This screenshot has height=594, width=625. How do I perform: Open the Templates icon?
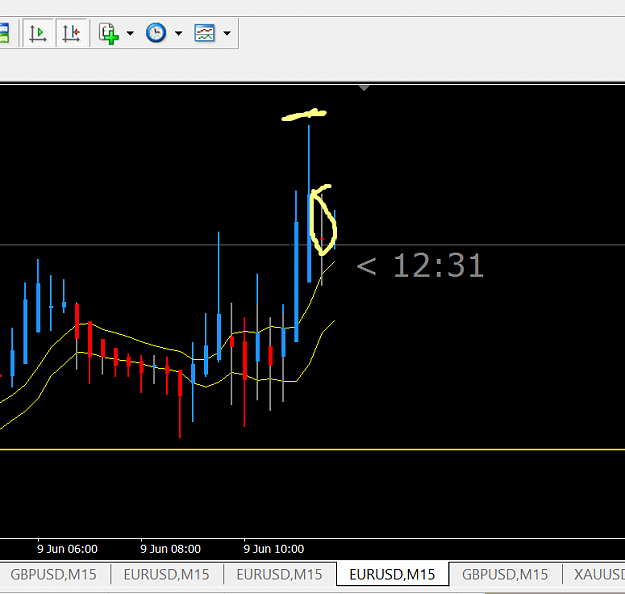point(204,33)
